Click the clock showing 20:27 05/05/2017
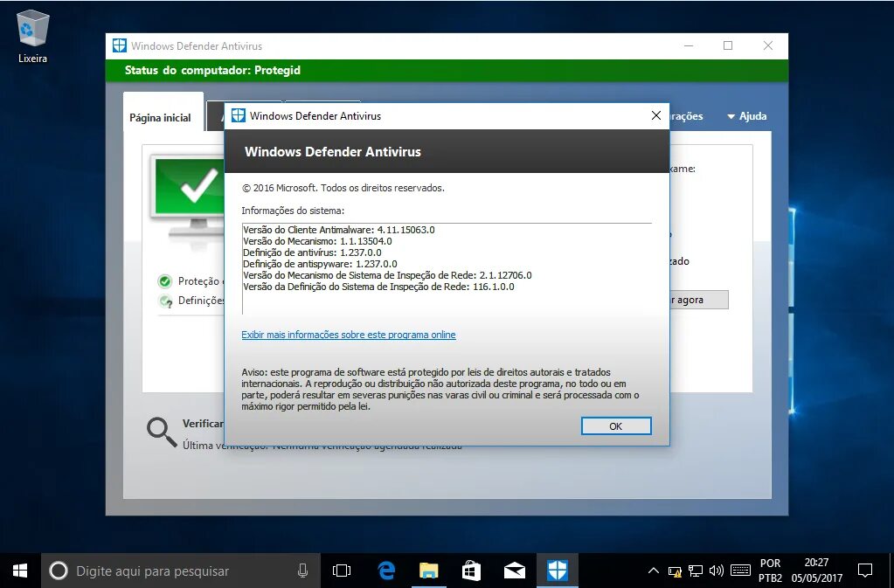This screenshot has width=894, height=588. (816, 571)
